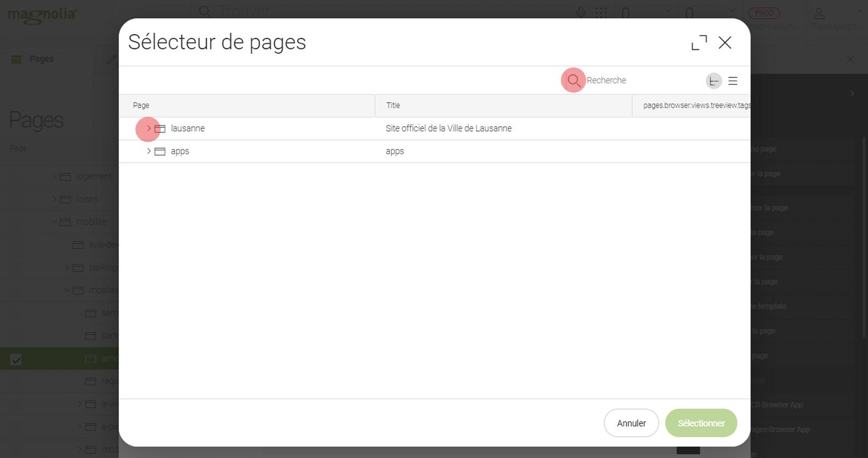The image size is (868, 458).
Task: Uncheck the selected ame row checkbox
Action: pyautogui.click(x=16, y=359)
